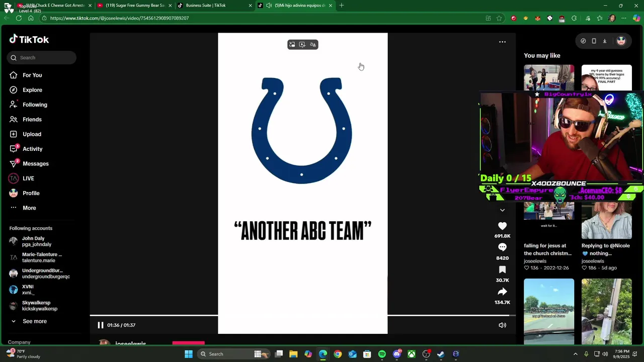Add page to browser favorites star

[499, 18]
